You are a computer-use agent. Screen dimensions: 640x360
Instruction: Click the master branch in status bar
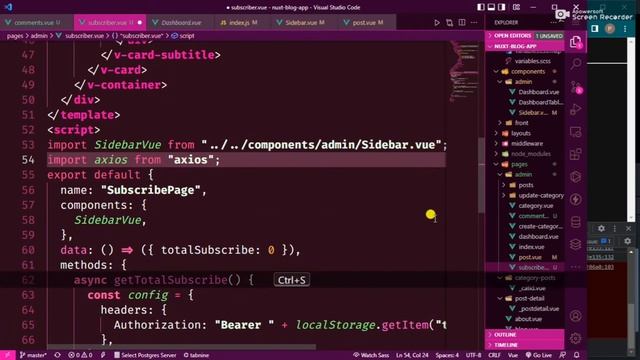(33, 355)
